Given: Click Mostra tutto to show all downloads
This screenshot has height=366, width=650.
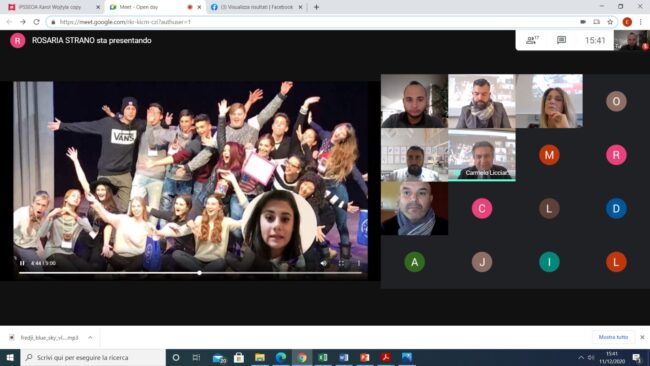Looking at the screenshot, I should [613, 337].
